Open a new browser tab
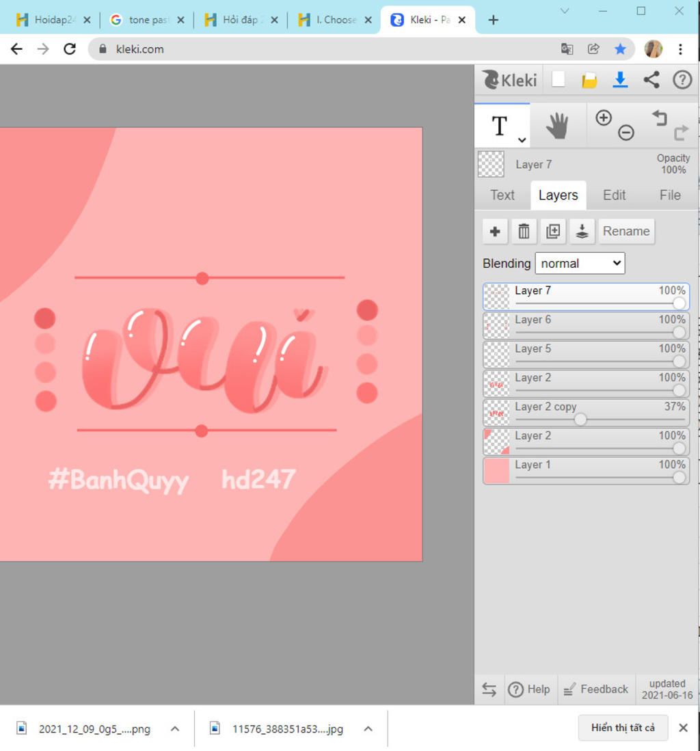Screen dimensions: 700x751 [x=493, y=20]
